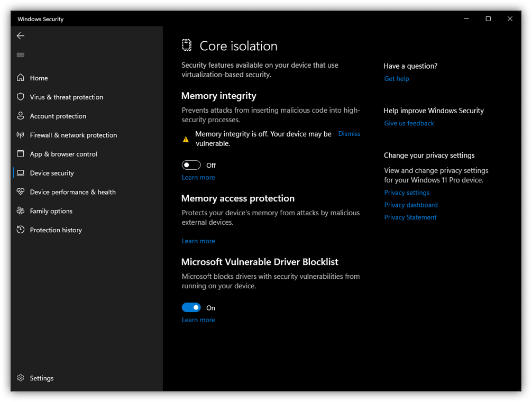
Task: Open Learn more under Driver Blocklist
Action: tap(198, 320)
